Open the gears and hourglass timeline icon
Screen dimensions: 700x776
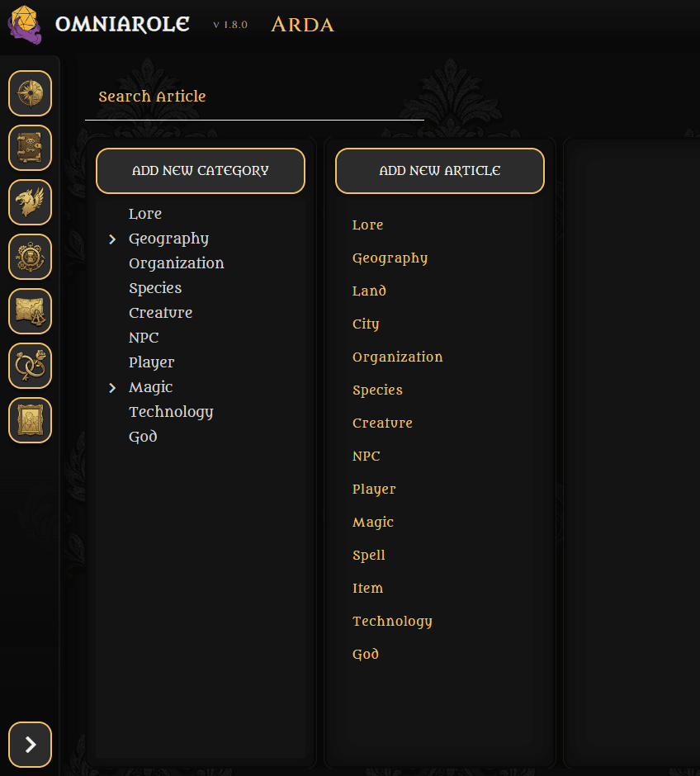click(x=31, y=257)
